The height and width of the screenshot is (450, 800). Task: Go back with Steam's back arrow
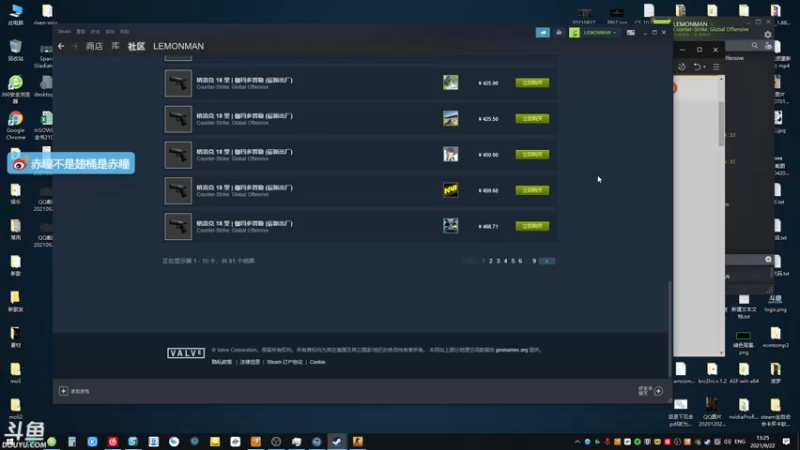pos(61,46)
